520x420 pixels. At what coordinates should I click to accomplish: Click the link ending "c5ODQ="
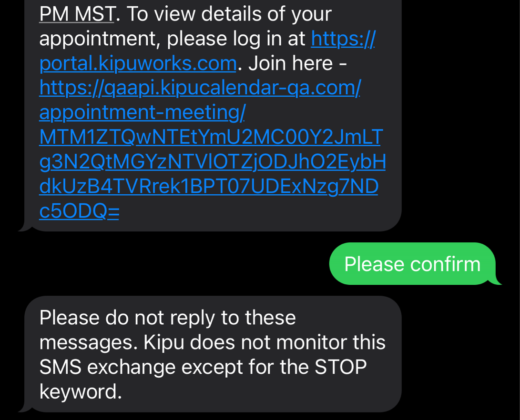pos(79,212)
